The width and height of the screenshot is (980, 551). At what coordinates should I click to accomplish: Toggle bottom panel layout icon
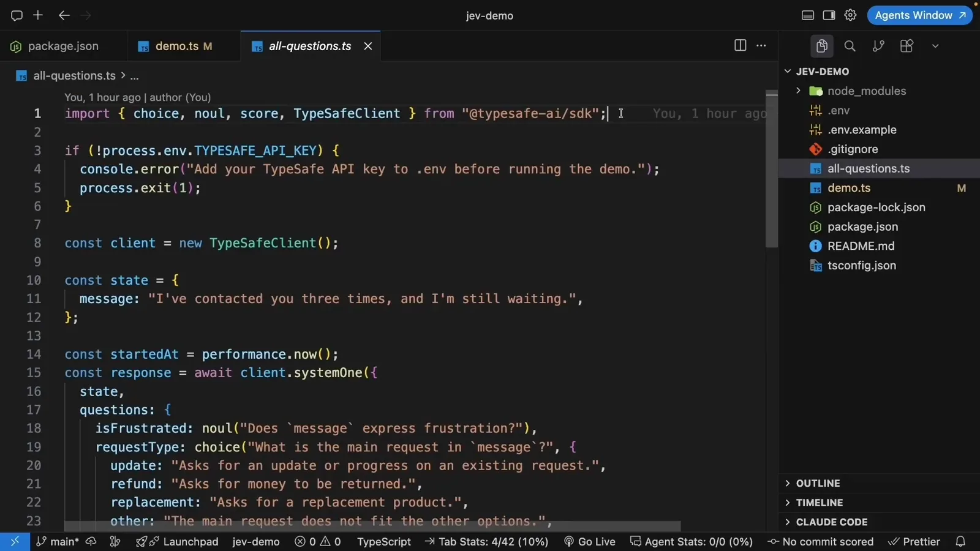[808, 15]
